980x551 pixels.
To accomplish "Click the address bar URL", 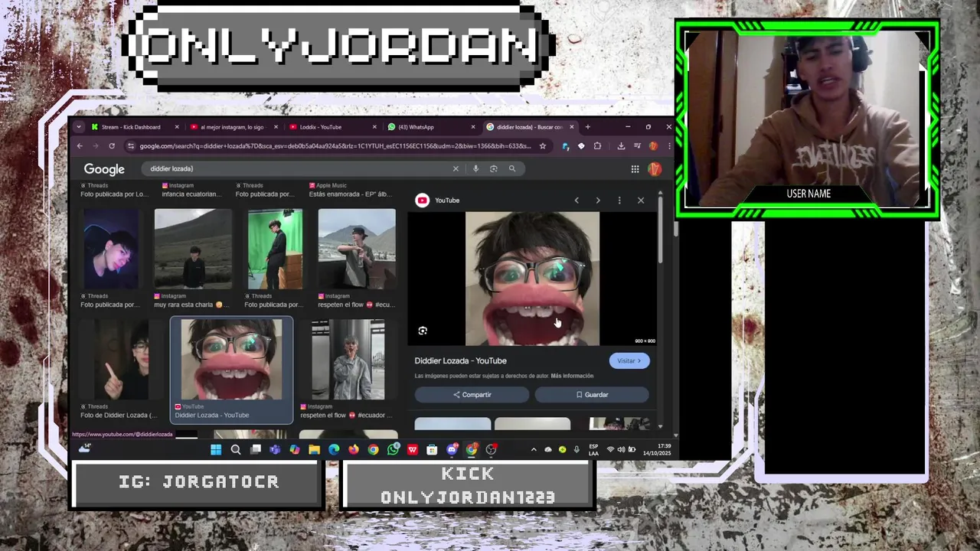I will [335, 145].
